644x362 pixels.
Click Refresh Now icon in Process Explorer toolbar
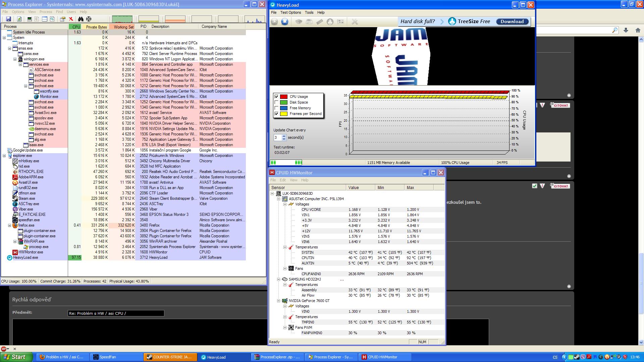pos(19,19)
